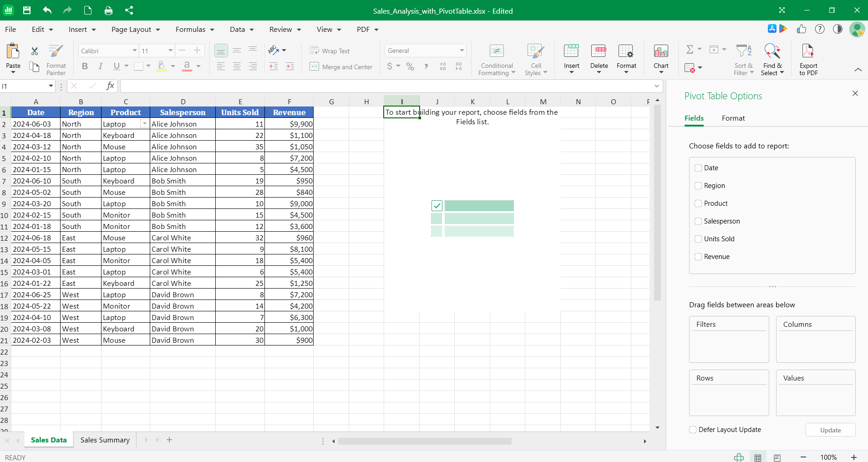868x462 pixels.
Task: Click the Update button
Action: click(x=830, y=430)
